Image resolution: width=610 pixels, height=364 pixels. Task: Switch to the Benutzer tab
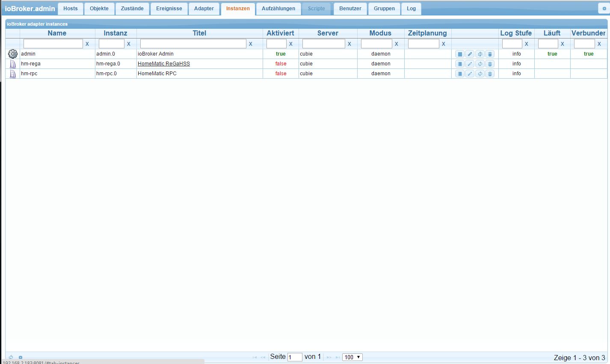[350, 9]
